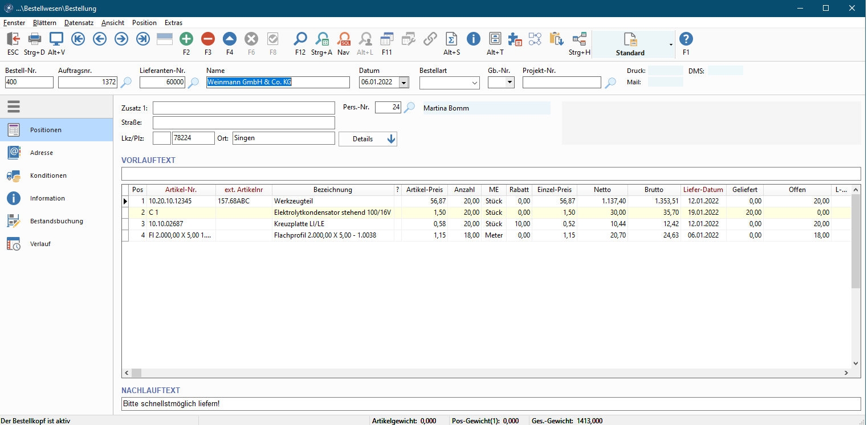Click the SQL Nav search icon
868x425 pixels.
click(x=344, y=39)
